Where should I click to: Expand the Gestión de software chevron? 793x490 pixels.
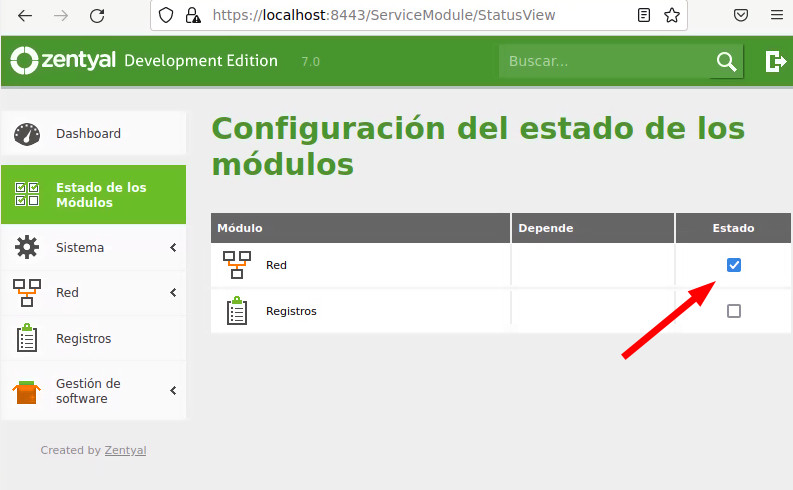coord(173,390)
